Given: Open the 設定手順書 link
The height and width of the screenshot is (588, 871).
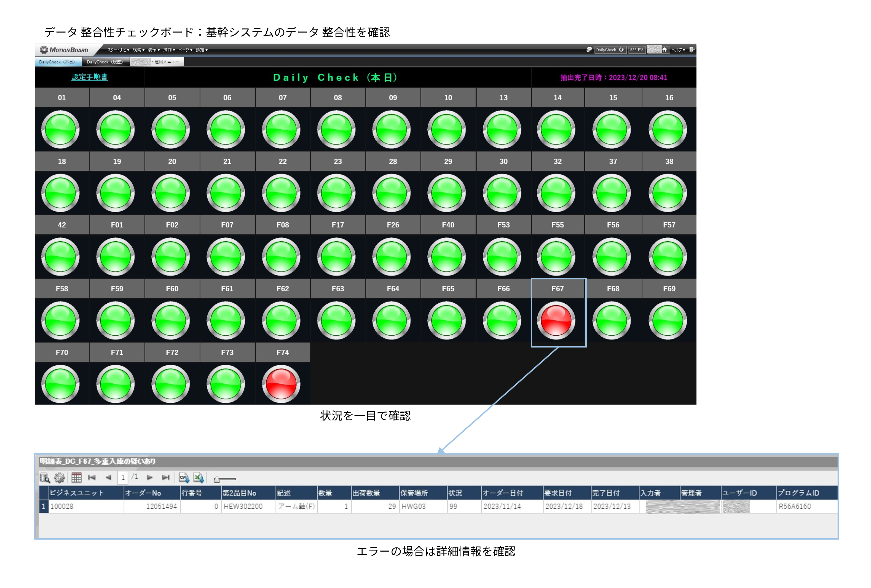Looking at the screenshot, I should click(x=90, y=77).
